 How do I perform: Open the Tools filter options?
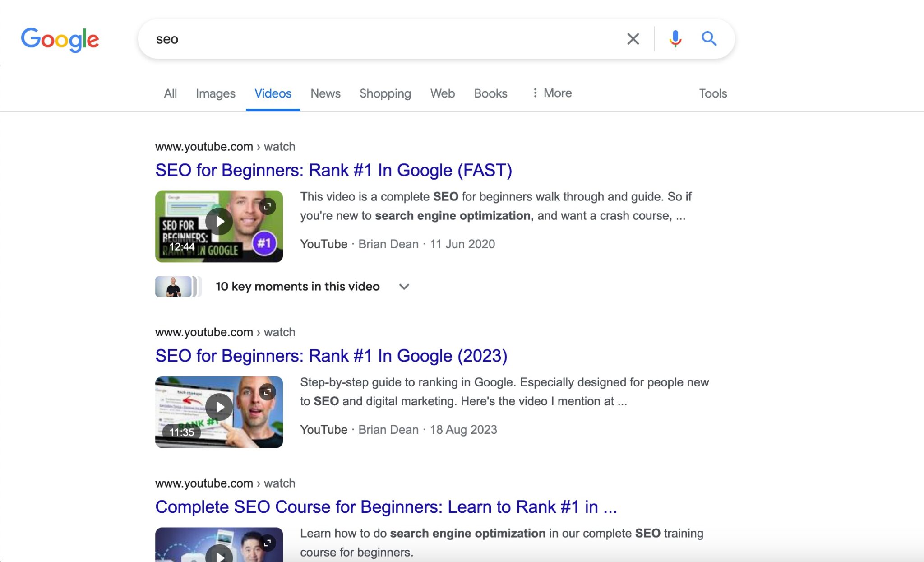pyautogui.click(x=713, y=93)
